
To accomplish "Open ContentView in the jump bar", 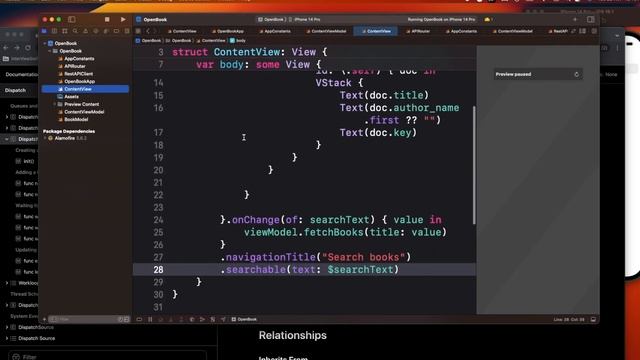I will coord(211,40).
